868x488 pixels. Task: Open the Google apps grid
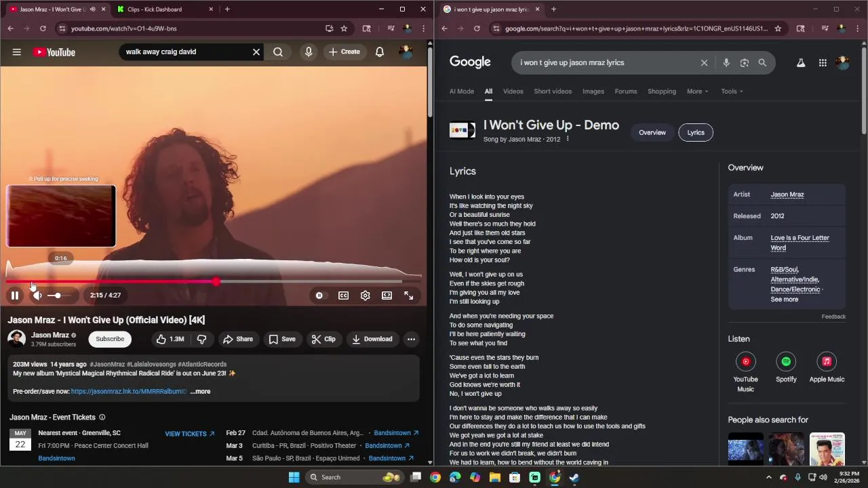coord(823,62)
